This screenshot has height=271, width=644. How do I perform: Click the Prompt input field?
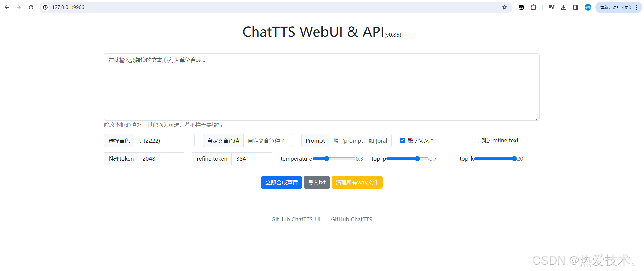coord(360,141)
